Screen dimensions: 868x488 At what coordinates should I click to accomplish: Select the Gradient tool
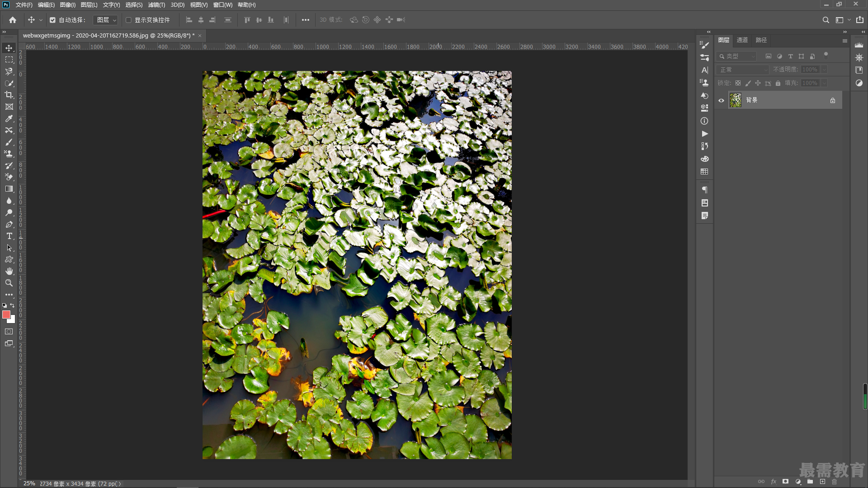(x=9, y=189)
